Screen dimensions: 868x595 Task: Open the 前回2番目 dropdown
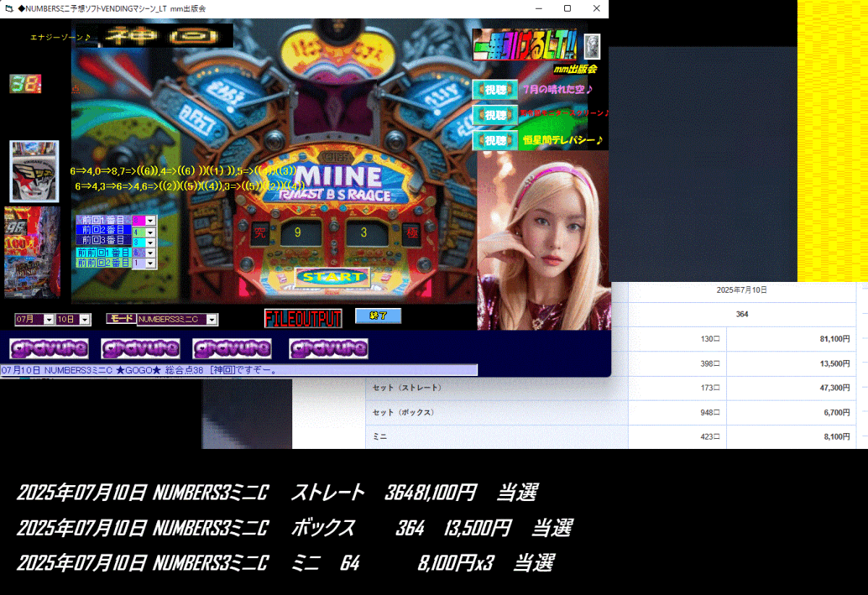(150, 232)
